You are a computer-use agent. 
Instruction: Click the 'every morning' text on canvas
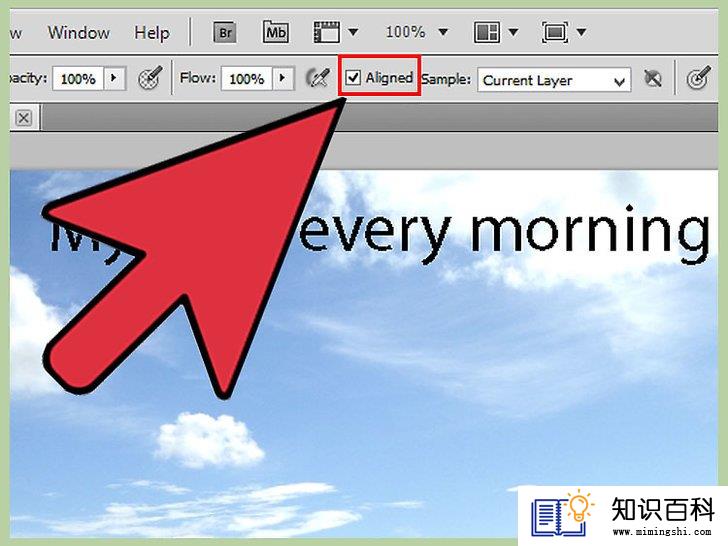(x=504, y=234)
